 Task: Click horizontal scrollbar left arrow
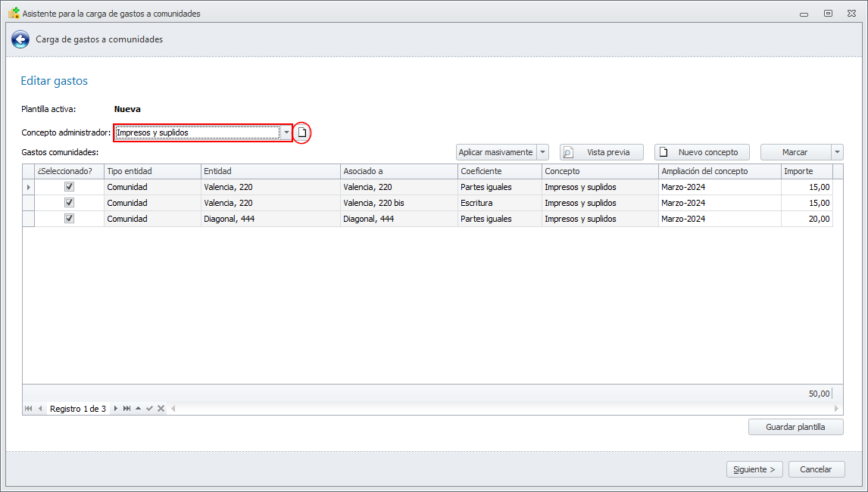click(173, 409)
